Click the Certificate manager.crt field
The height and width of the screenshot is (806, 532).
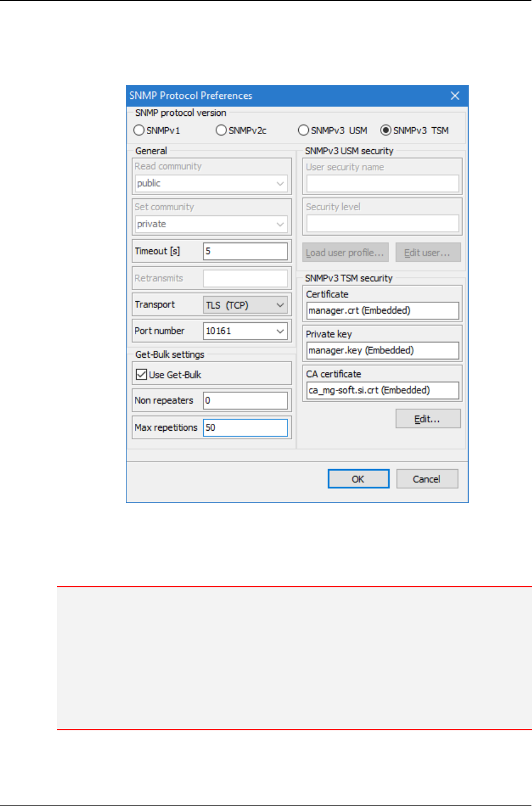point(382,310)
